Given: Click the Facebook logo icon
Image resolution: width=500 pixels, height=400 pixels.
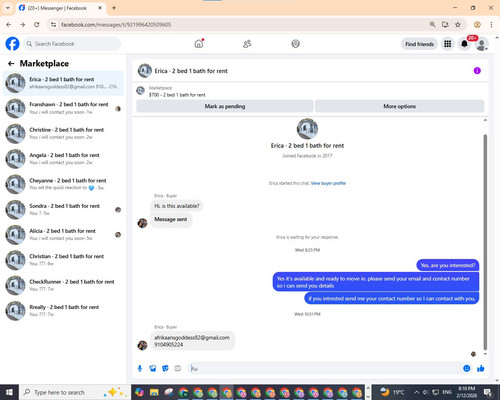Looking at the screenshot, I should tap(12, 44).
